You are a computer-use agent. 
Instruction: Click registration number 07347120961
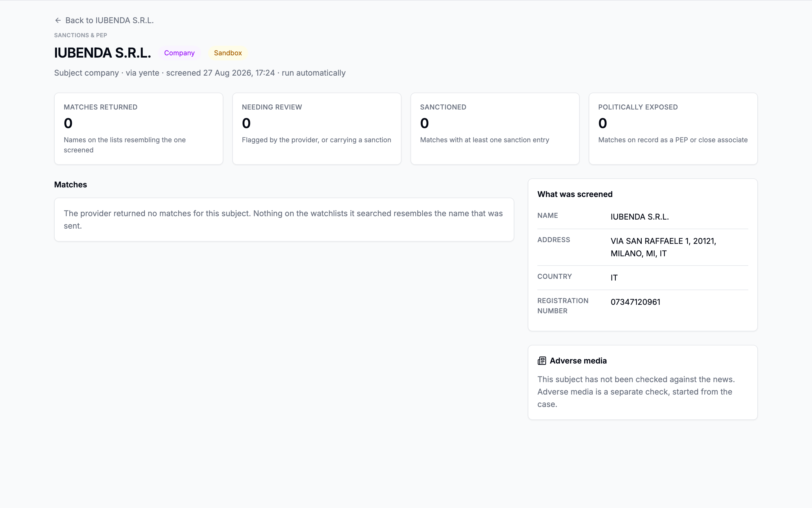(x=636, y=302)
